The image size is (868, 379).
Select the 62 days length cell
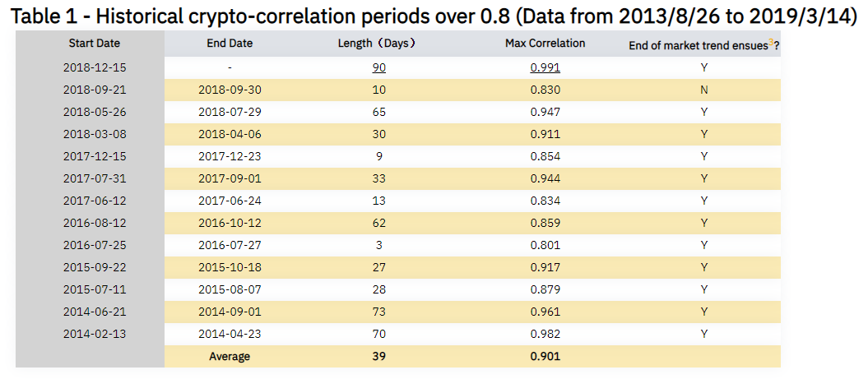click(378, 224)
